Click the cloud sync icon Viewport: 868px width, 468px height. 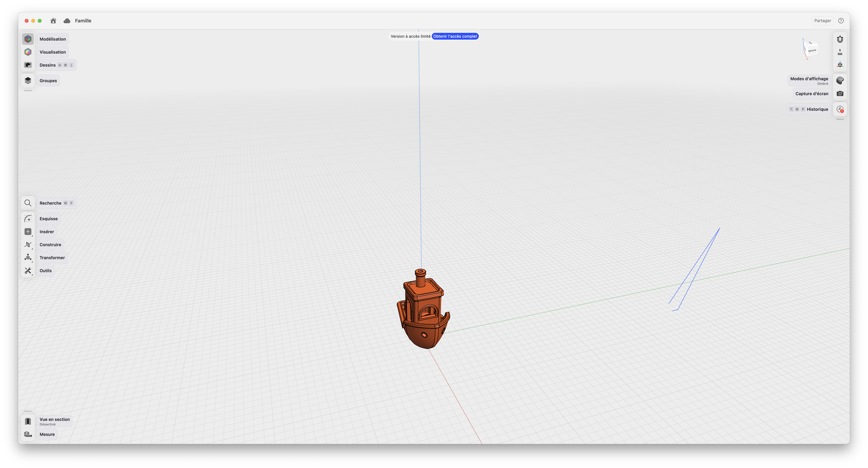pos(67,21)
